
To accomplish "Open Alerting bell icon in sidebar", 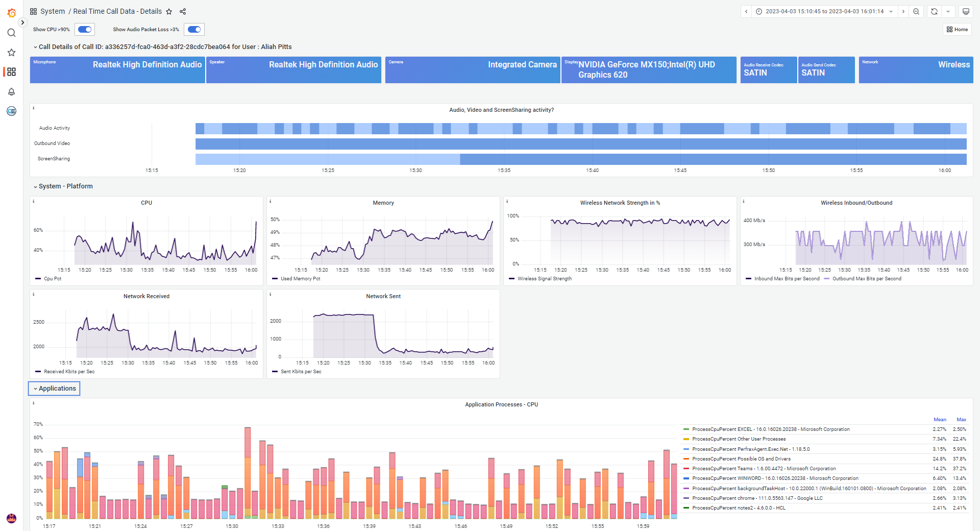I will pos(11,92).
